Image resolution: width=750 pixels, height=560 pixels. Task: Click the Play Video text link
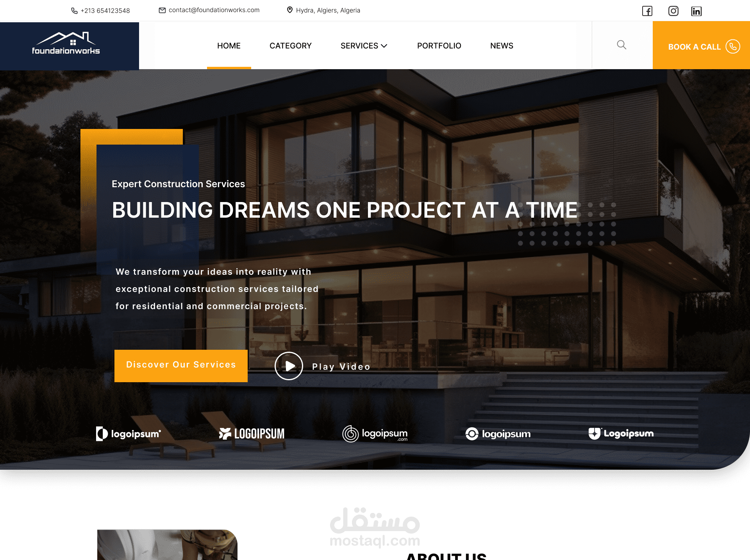[x=341, y=366]
